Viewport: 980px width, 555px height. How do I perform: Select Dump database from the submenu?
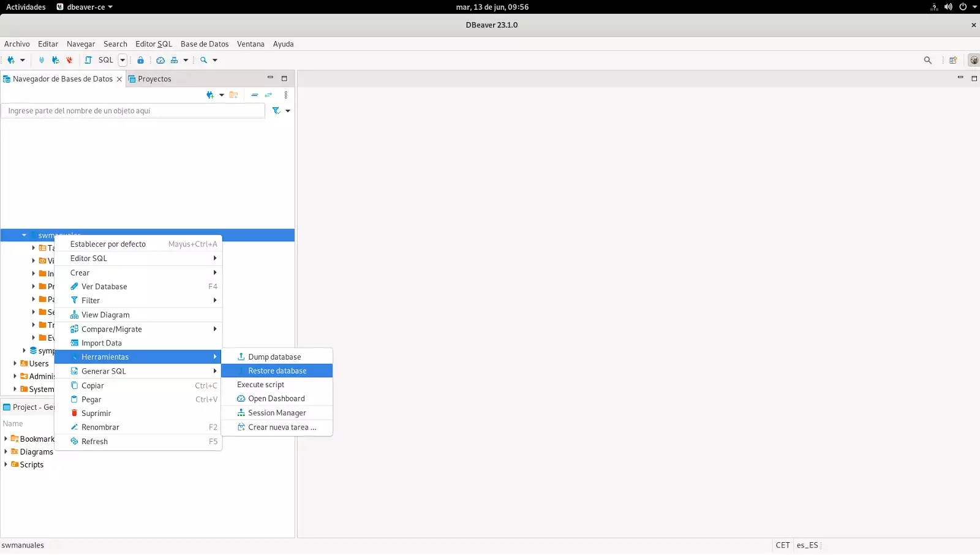274,357
